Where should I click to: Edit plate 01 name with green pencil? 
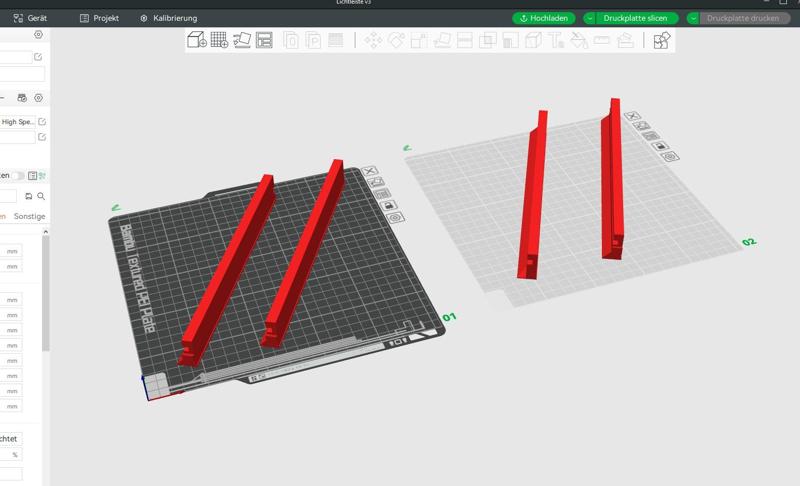point(116,208)
